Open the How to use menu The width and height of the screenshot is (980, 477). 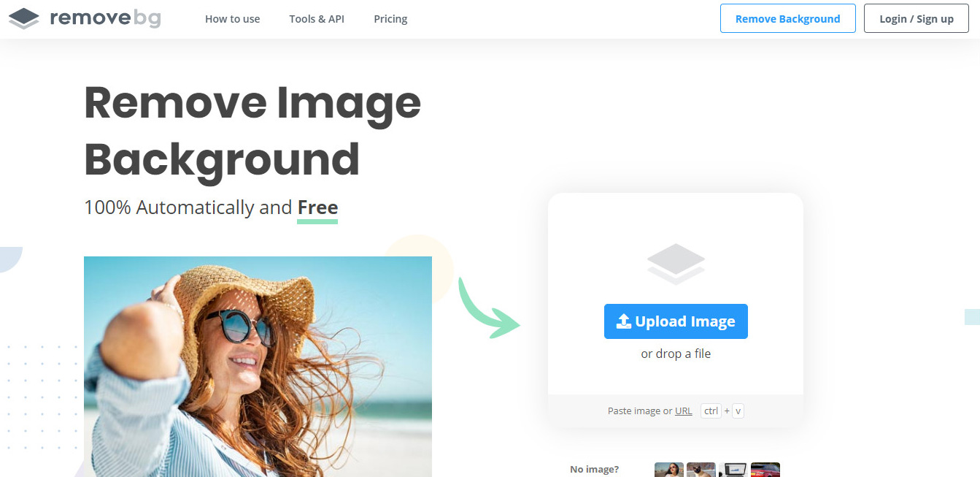coord(232,19)
